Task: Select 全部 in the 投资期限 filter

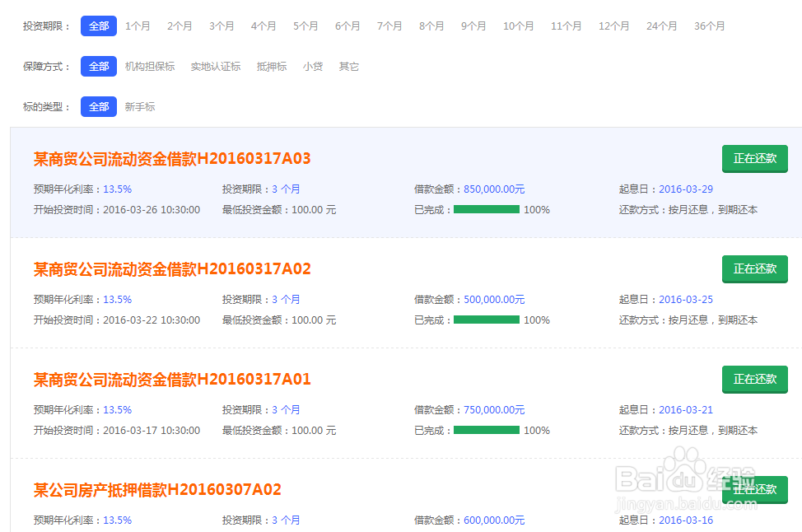Action: pos(99,26)
